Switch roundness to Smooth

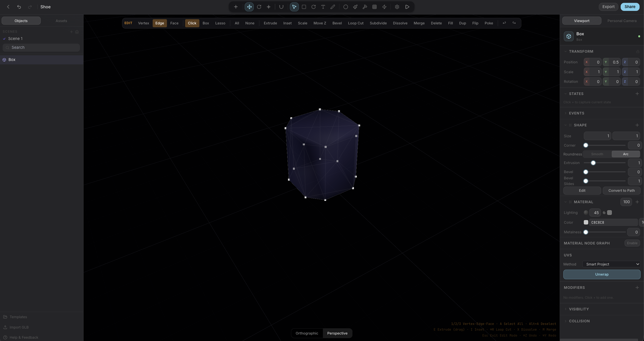coord(597,154)
